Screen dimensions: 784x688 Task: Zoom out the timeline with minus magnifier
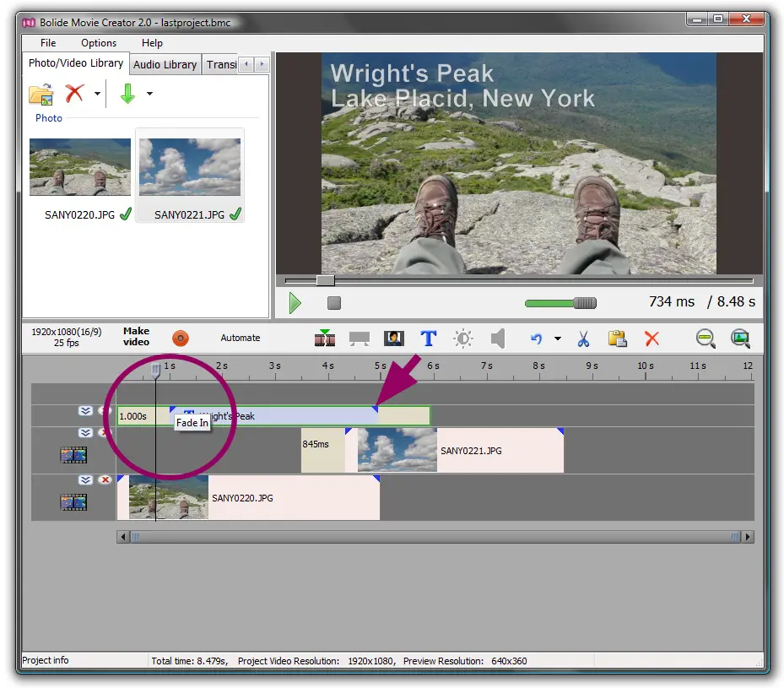pos(706,339)
